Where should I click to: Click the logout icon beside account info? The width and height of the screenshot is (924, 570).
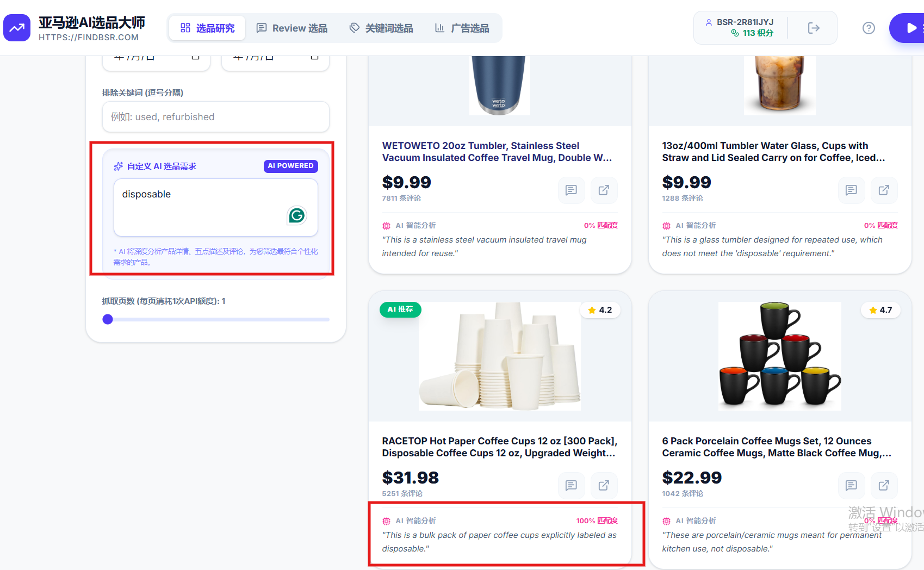click(x=814, y=28)
